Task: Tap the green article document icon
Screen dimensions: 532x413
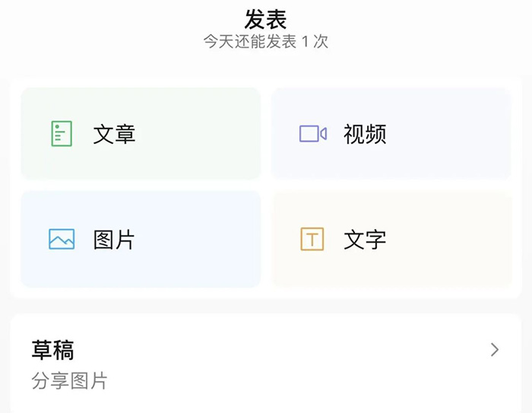Action: pyautogui.click(x=62, y=134)
